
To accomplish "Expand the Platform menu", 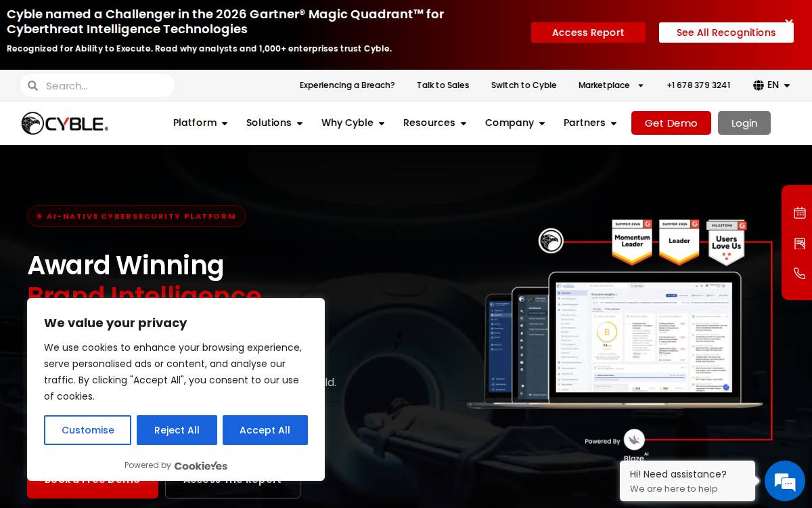I will tap(200, 123).
